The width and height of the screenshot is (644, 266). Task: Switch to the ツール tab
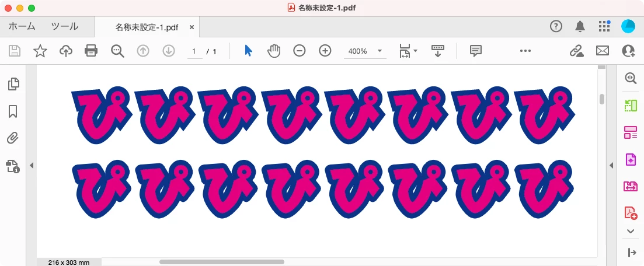(x=65, y=27)
